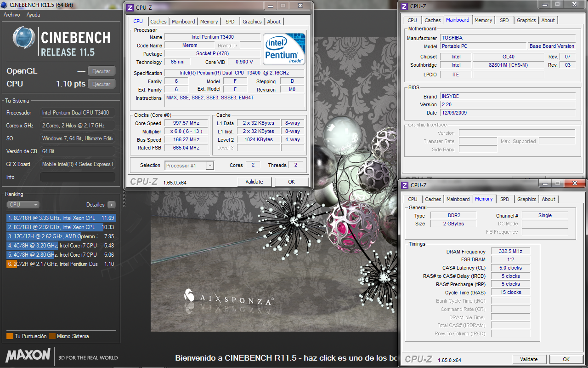Image resolution: width=588 pixels, height=368 pixels.
Task: Click the brown Mismo Sistema legend swatch
Action: pyautogui.click(x=52, y=336)
